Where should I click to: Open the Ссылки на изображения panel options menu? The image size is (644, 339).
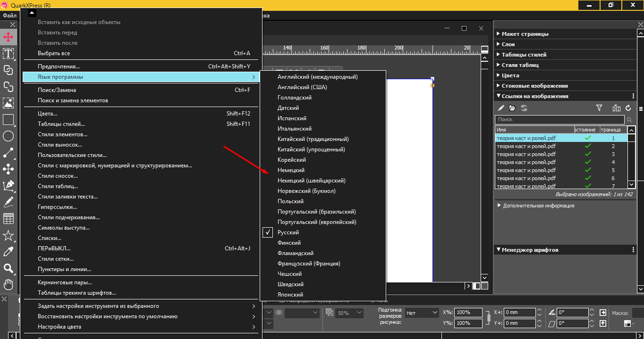[x=633, y=96]
